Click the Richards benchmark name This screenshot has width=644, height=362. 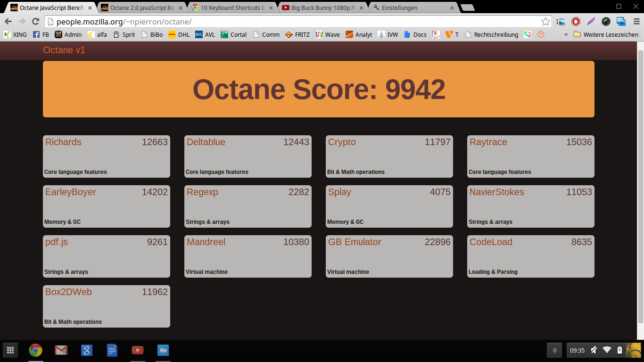pyautogui.click(x=63, y=142)
